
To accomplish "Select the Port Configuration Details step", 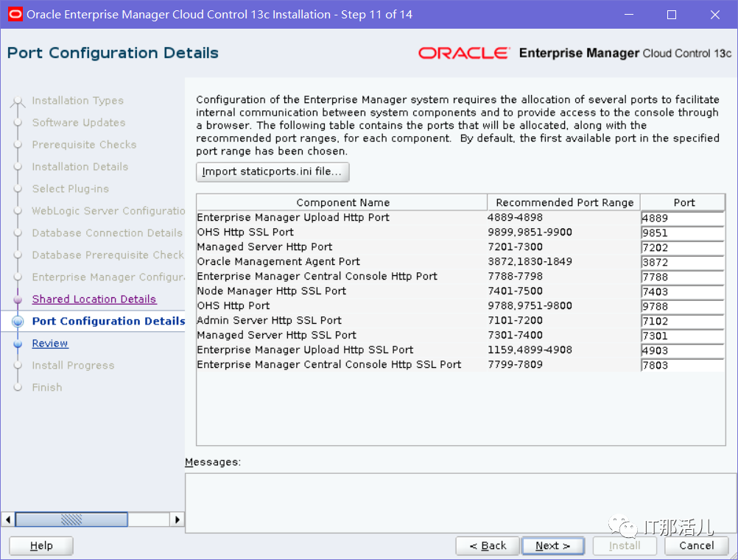I will coord(108,321).
